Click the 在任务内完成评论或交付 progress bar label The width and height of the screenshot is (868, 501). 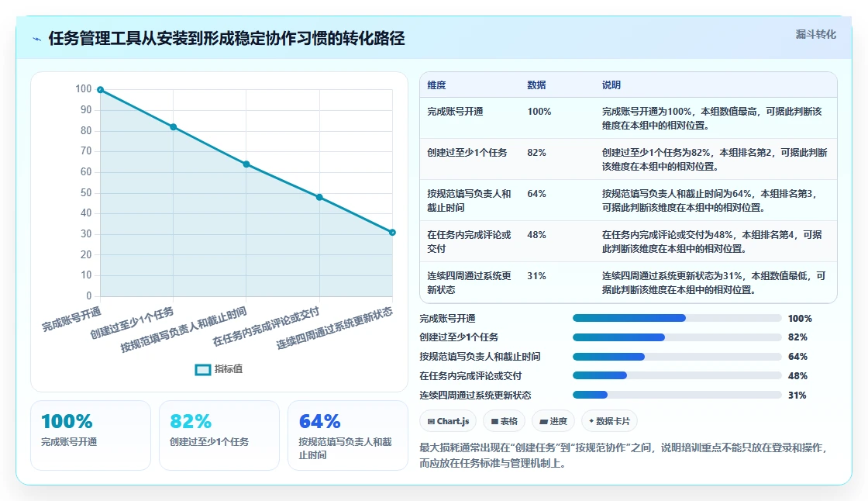point(470,375)
